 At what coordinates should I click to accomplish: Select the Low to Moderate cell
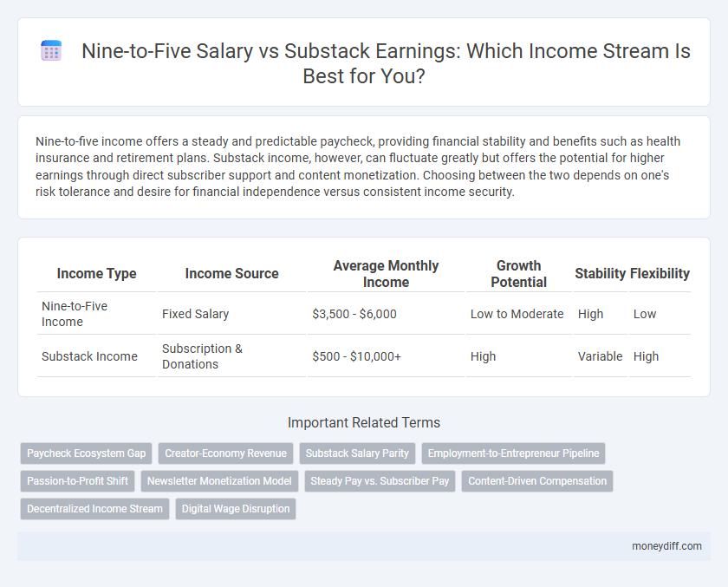(518, 314)
